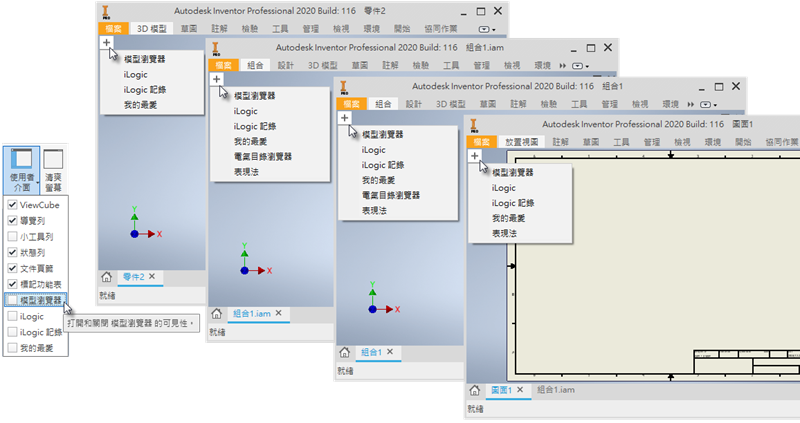Switch to the 組合1.iam document tab in the 圖面1 window
Image resolution: width=800 pixels, height=423 pixels.
click(556, 390)
